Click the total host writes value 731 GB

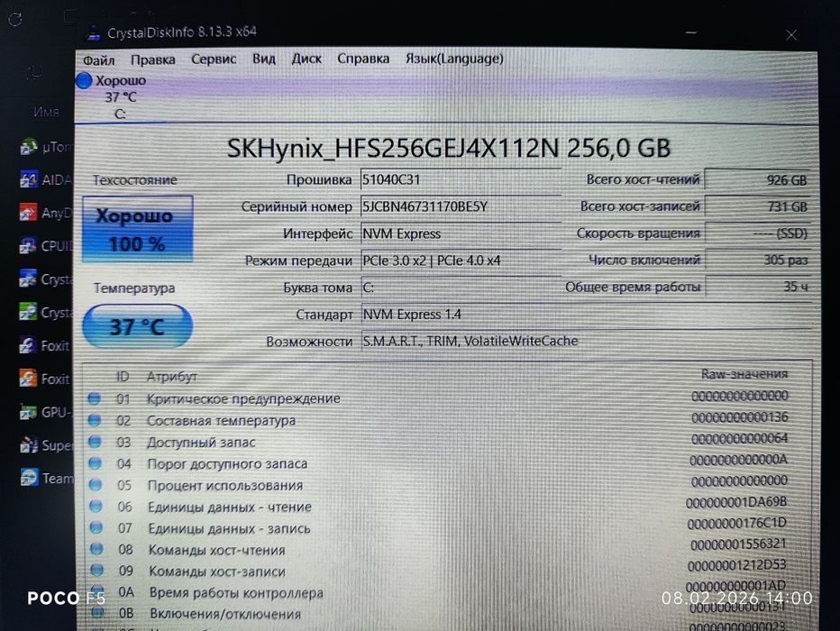click(x=757, y=206)
